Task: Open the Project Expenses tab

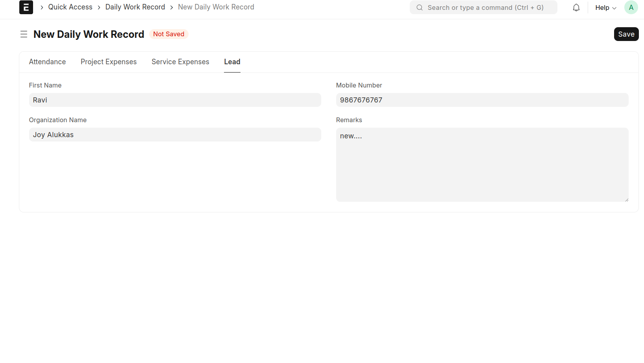Action: (109, 62)
